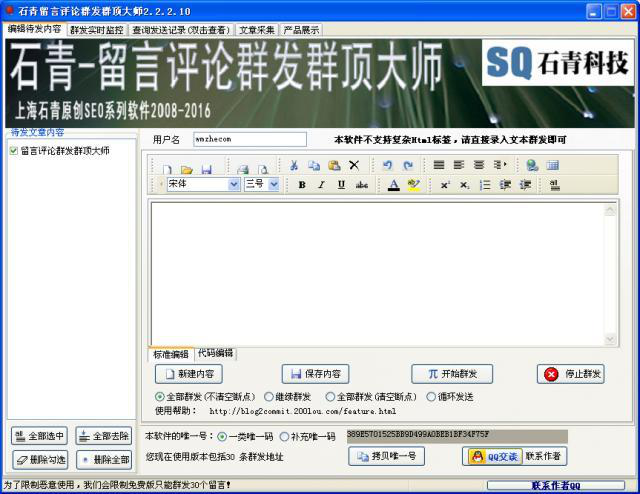Click the paste clipboard icon
Viewport: 640px width, 494px height.
334,165
